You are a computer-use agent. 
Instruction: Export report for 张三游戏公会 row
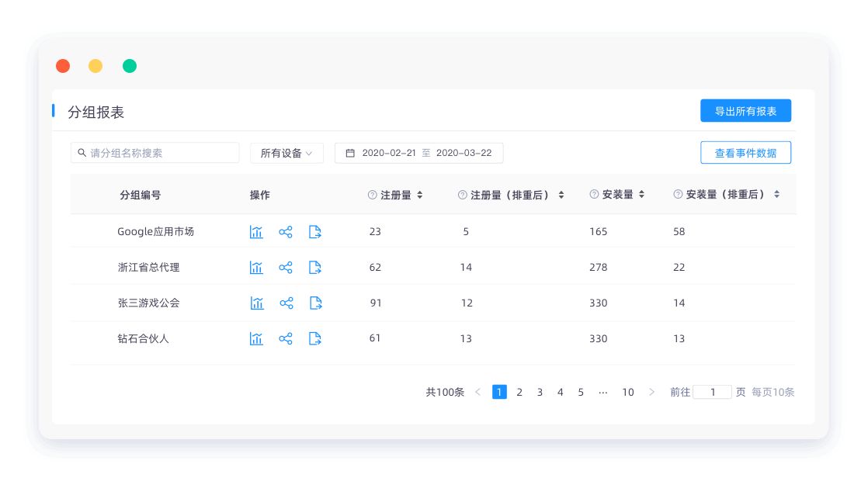[315, 303]
